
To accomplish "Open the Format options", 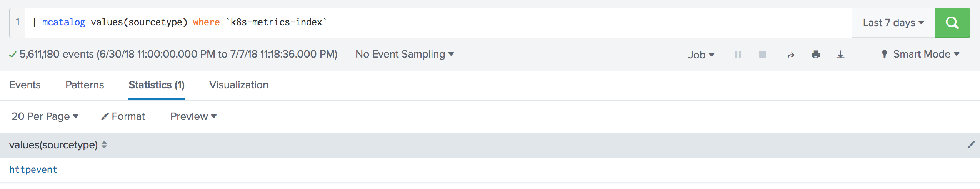I will (x=123, y=116).
